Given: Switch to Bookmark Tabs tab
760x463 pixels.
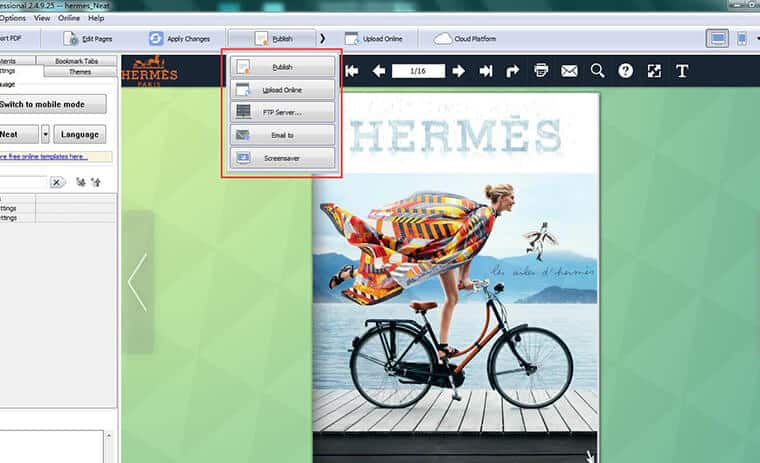Looking at the screenshot, I should tap(77, 61).
